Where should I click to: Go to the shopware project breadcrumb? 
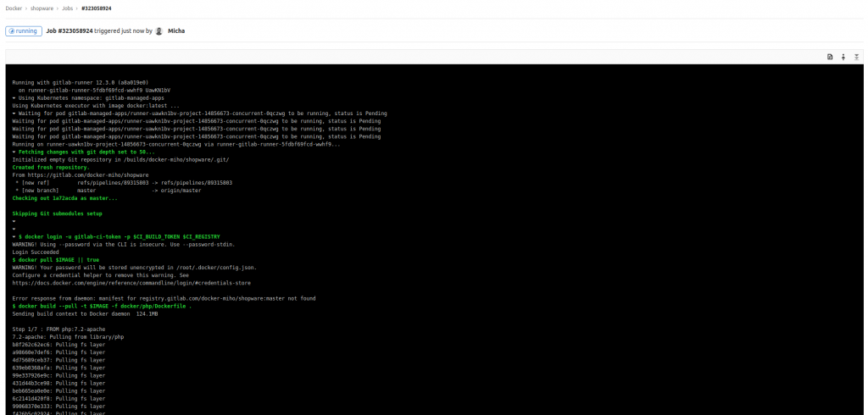[x=41, y=8]
